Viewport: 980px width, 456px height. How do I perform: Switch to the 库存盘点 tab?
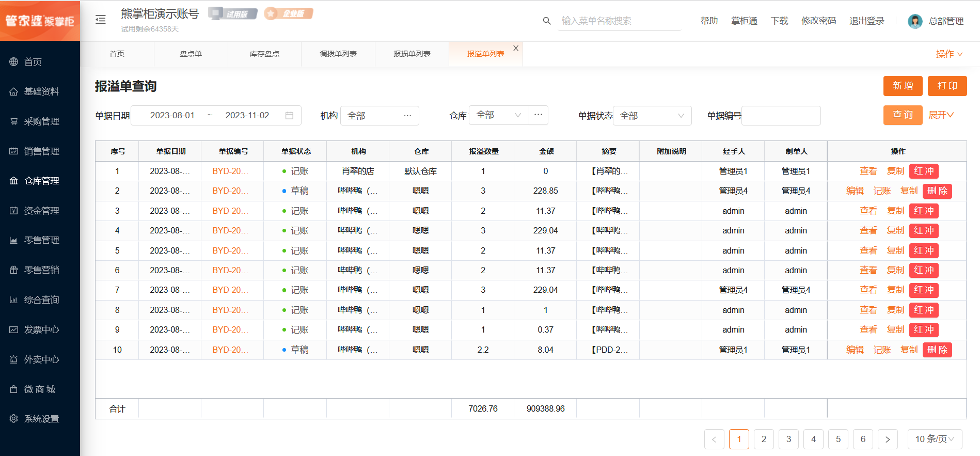tap(264, 54)
